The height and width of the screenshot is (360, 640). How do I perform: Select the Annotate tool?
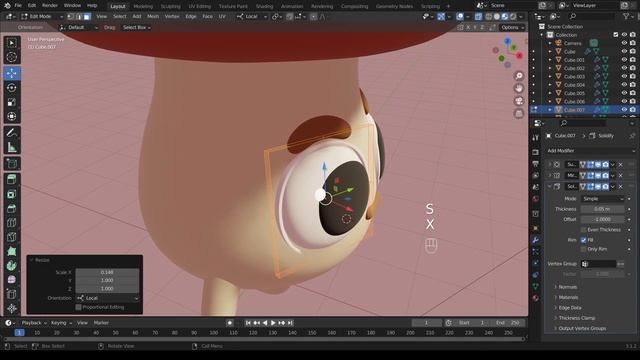pyautogui.click(x=12, y=133)
